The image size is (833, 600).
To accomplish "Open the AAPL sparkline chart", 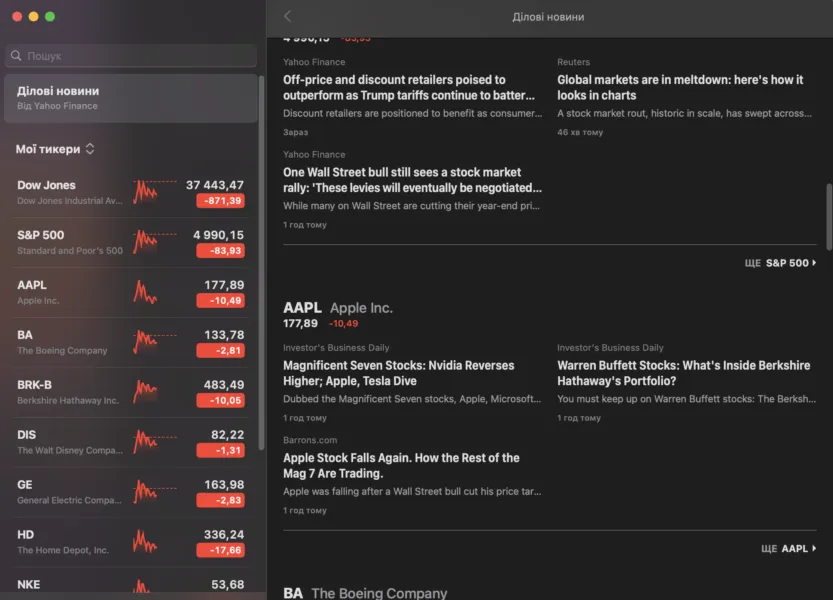I will point(145,292).
